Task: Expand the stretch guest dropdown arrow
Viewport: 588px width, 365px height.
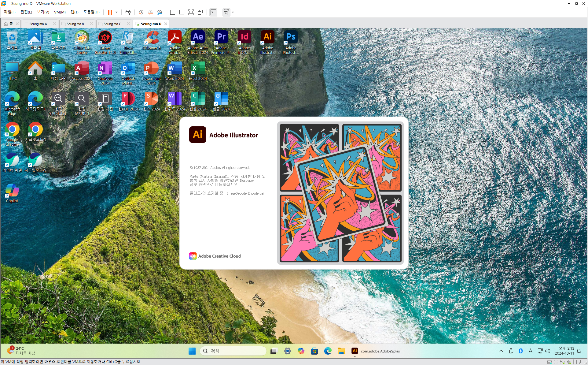Action: tap(233, 12)
